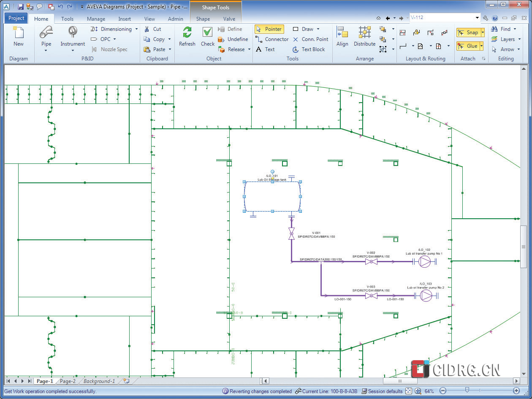This screenshot has width=532, height=399.
Task: Open the Shape contextual tab
Action: point(203,19)
